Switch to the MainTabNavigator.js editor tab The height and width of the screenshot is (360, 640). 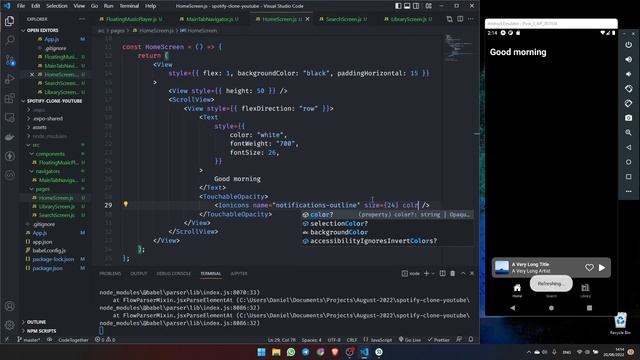click(209, 19)
